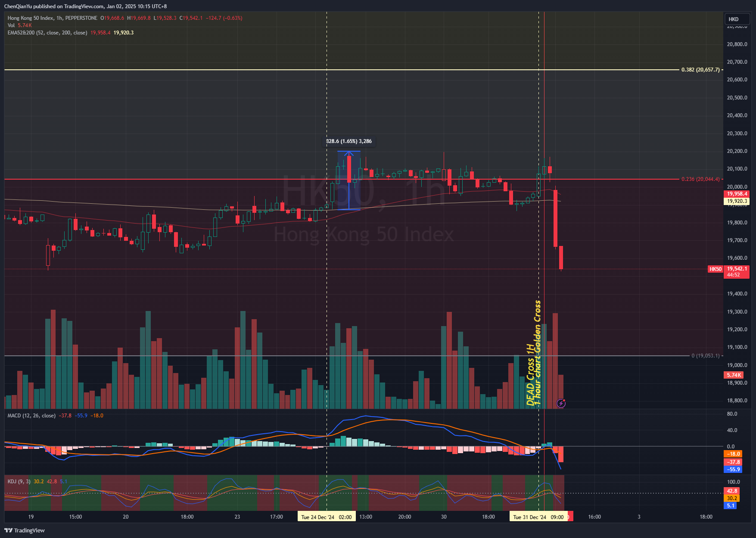Screen dimensions: 756x538
Task: Click the HK50 price label tag
Action: 716,269
